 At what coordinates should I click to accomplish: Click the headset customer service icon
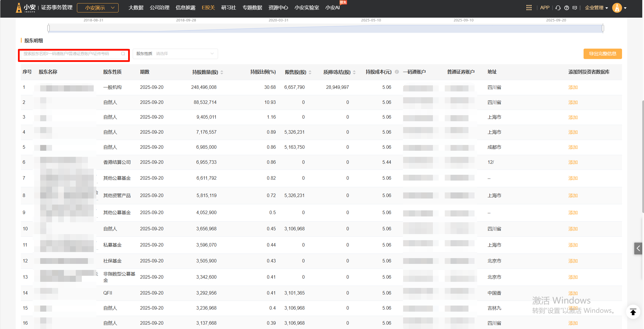[558, 8]
